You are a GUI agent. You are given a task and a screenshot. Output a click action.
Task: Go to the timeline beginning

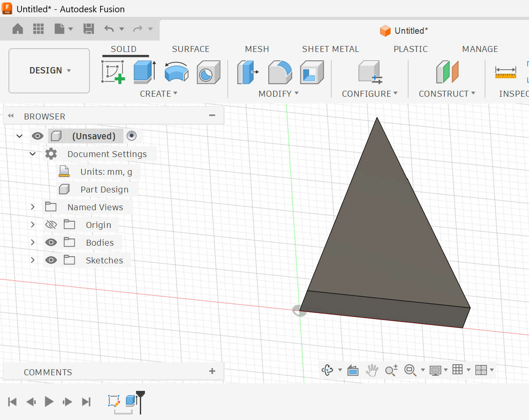[x=12, y=402]
